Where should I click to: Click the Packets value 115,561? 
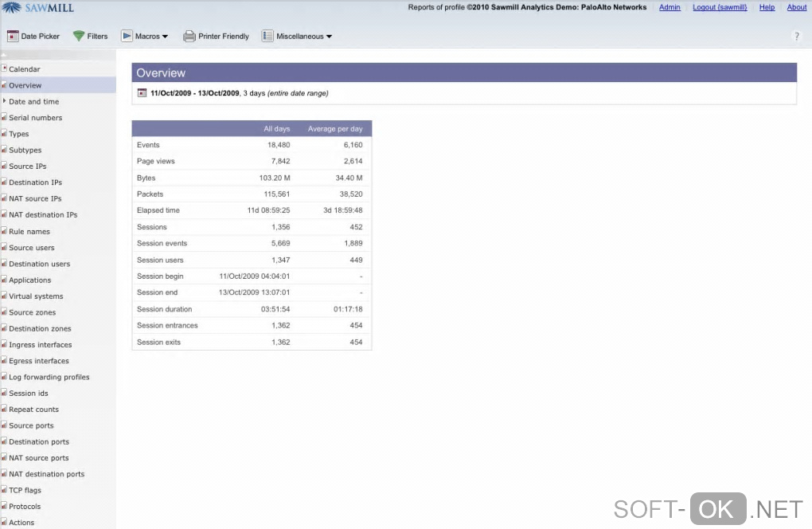(x=276, y=194)
